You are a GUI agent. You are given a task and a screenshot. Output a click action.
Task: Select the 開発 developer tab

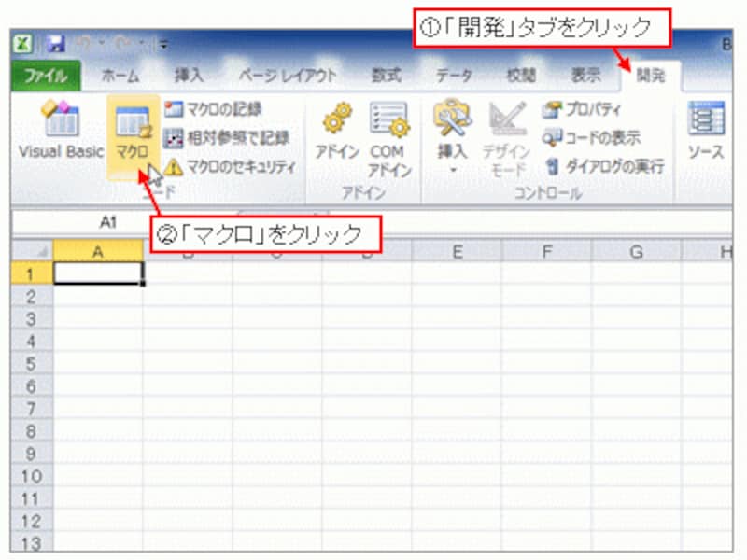651,76
